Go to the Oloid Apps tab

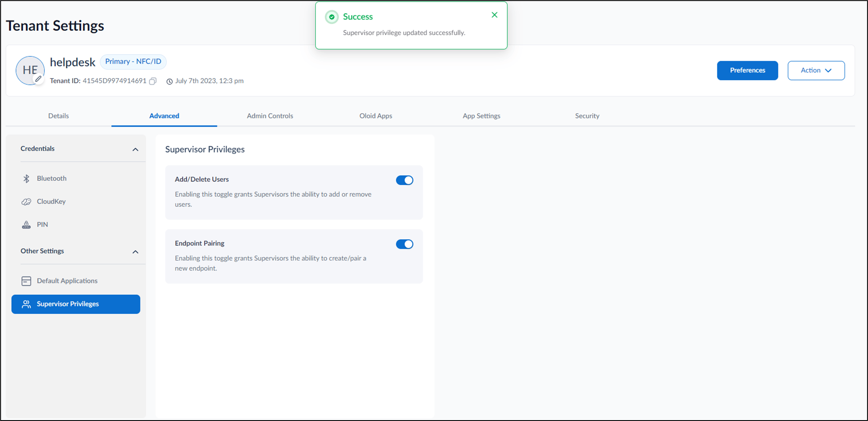(x=376, y=116)
